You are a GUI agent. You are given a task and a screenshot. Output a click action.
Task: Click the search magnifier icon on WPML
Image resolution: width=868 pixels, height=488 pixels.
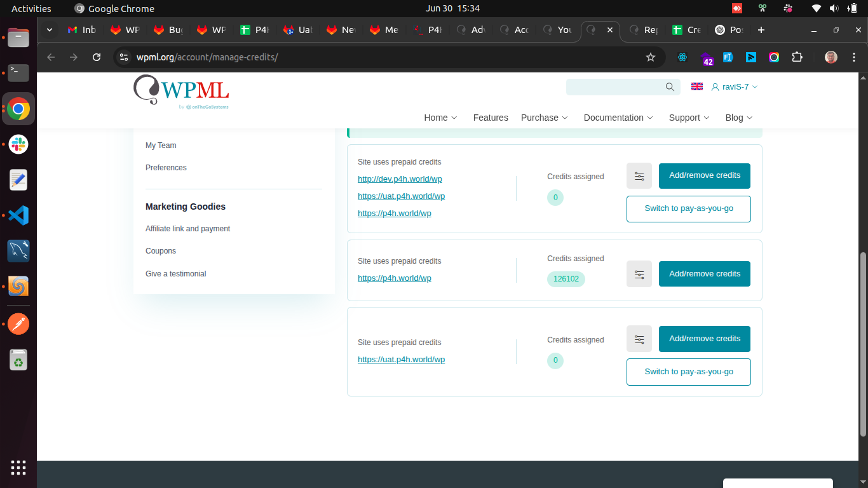pos(670,87)
